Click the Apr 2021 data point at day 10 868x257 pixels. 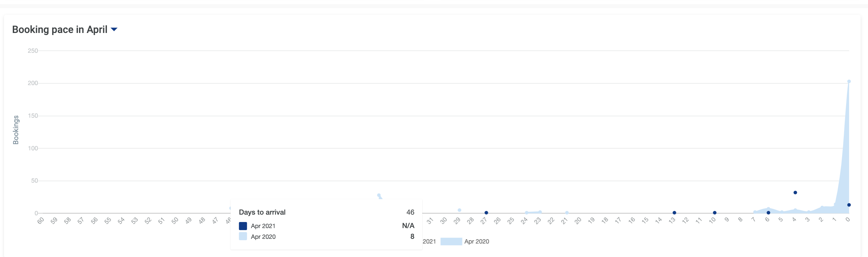click(x=715, y=213)
